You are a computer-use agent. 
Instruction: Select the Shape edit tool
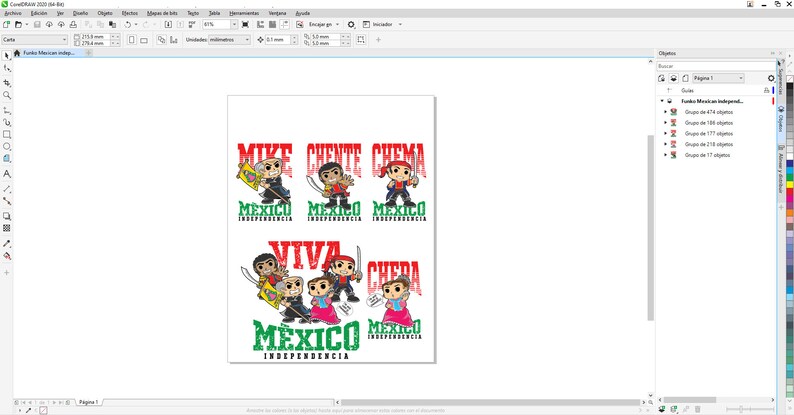click(7, 68)
